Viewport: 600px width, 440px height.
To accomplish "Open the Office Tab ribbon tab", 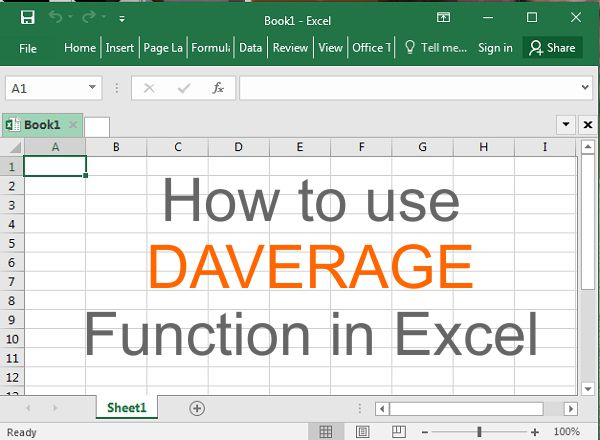I will [372, 48].
